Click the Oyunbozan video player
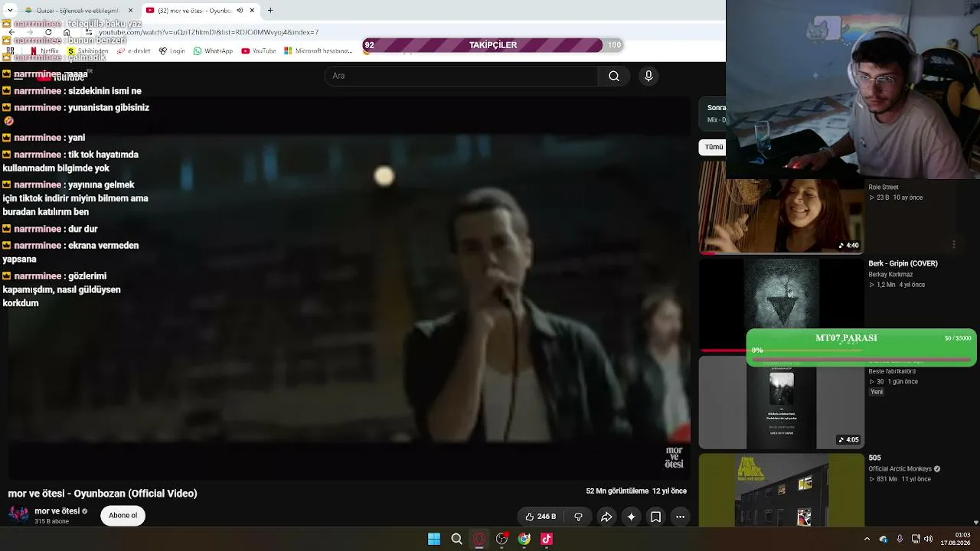The height and width of the screenshot is (551, 980). (x=349, y=288)
